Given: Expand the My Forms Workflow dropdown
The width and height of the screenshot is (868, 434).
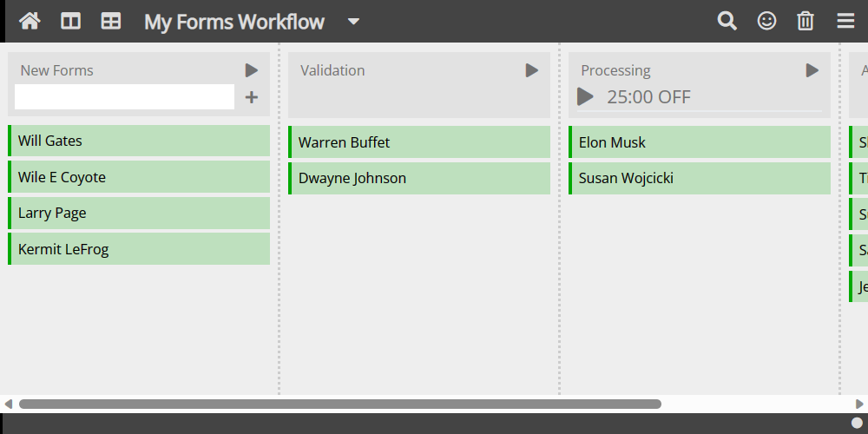Looking at the screenshot, I should point(353,22).
